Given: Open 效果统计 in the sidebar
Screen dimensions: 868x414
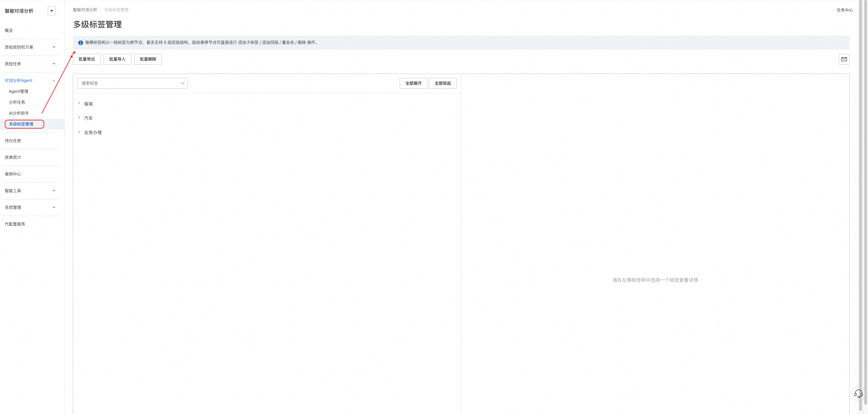Looking at the screenshot, I should click(x=13, y=158).
